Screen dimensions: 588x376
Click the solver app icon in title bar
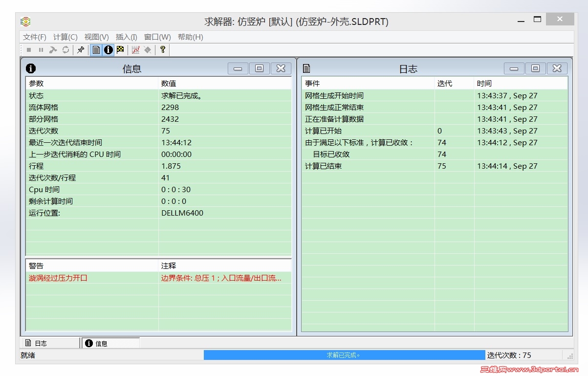tap(26, 22)
